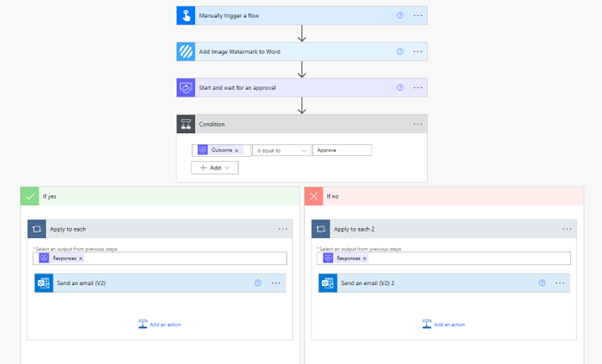Open help for Manually trigger a flow
Viewport: 602px width, 364px height.
400,15
